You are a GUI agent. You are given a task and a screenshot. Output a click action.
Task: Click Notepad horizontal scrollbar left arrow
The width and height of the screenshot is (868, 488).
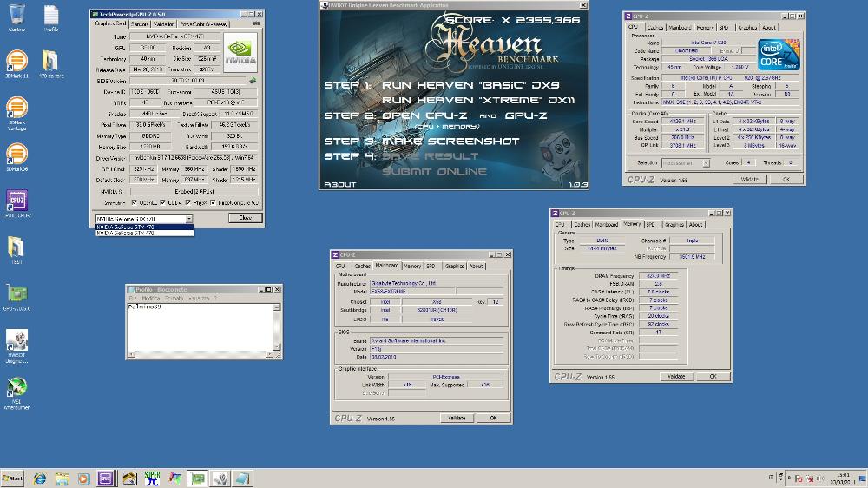coord(131,354)
